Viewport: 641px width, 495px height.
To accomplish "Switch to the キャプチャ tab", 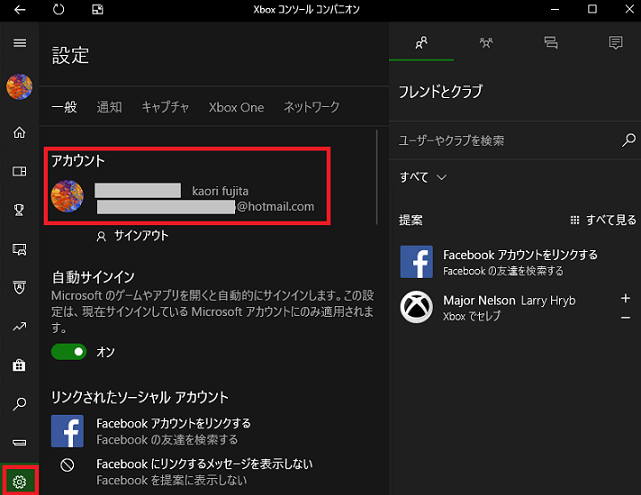I will click(x=165, y=107).
